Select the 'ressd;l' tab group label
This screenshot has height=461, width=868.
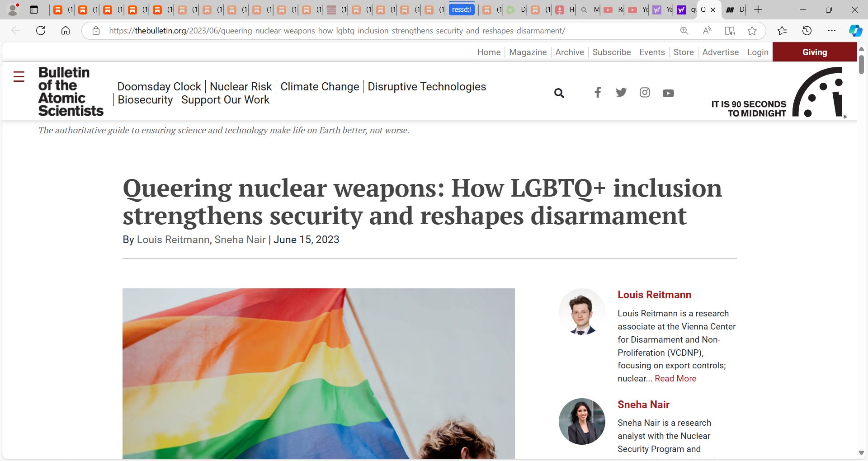461,9
